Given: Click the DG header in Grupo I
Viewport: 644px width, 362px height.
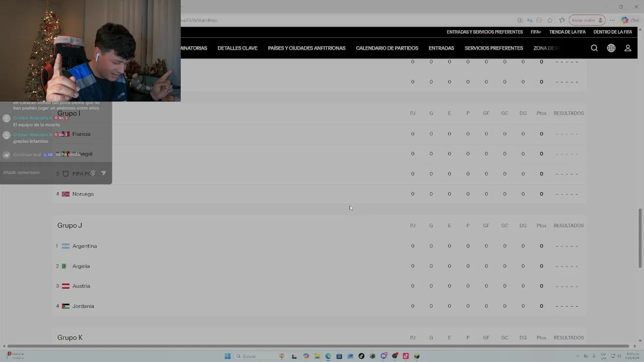Looking at the screenshot, I should click(523, 113).
